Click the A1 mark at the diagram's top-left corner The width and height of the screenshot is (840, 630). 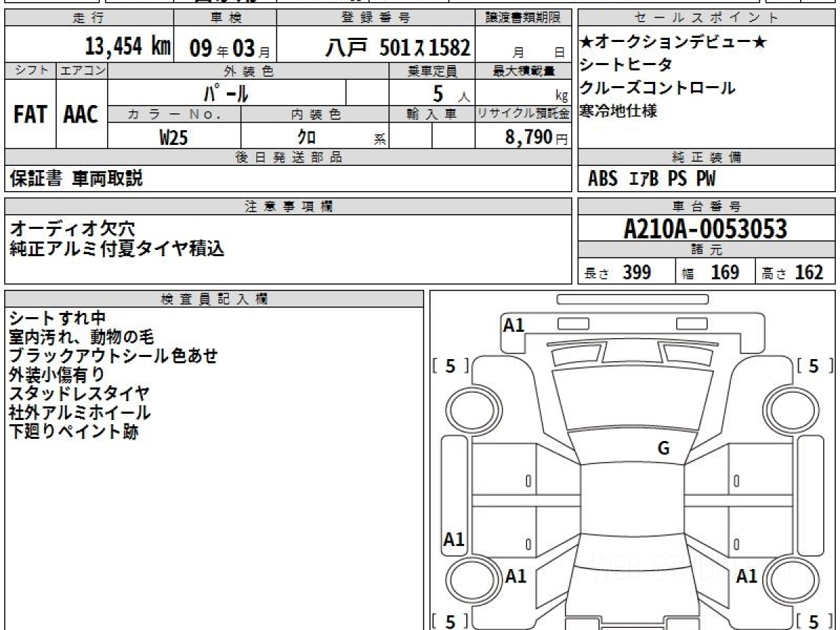click(x=514, y=325)
